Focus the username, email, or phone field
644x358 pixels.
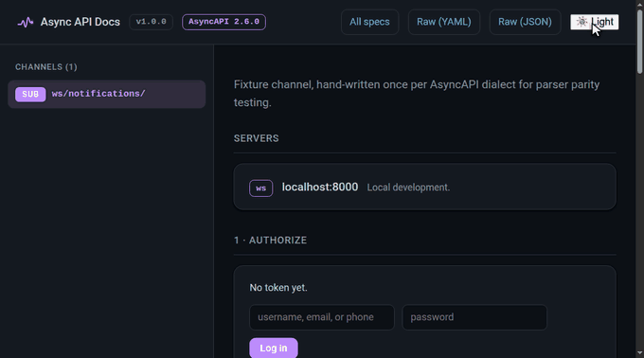coord(322,317)
